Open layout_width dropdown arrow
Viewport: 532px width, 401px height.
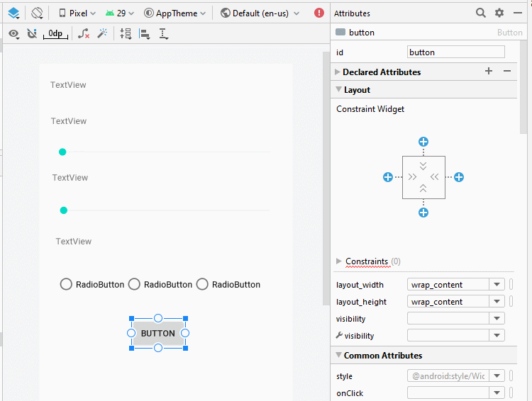(x=497, y=284)
